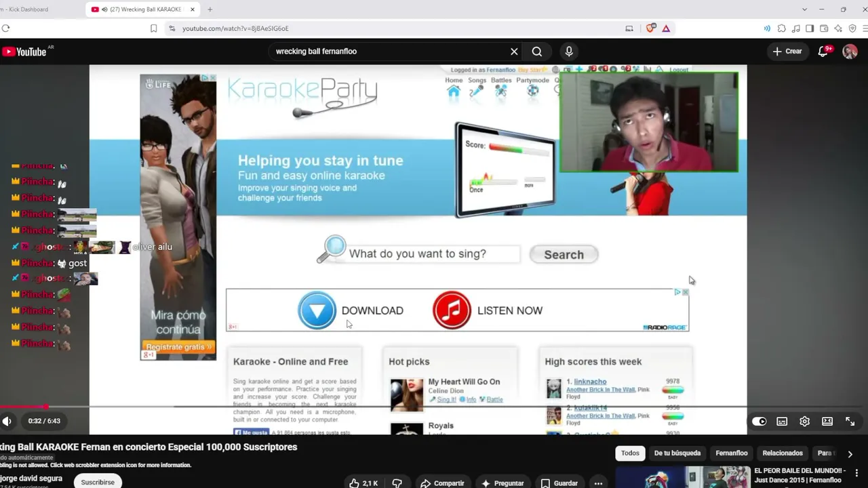Open site settings icon beside the URL
Image resolution: width=868 pixels, height=488 pixels.
[172, 28]
